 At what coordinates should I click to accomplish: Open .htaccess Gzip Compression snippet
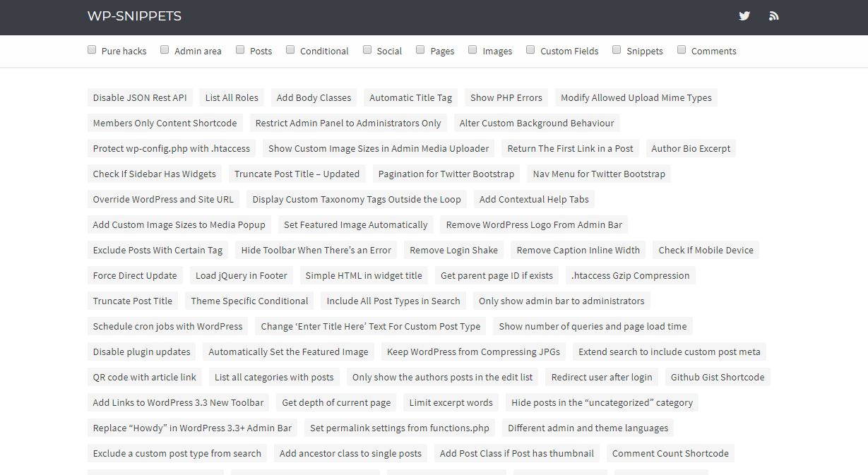631,275
